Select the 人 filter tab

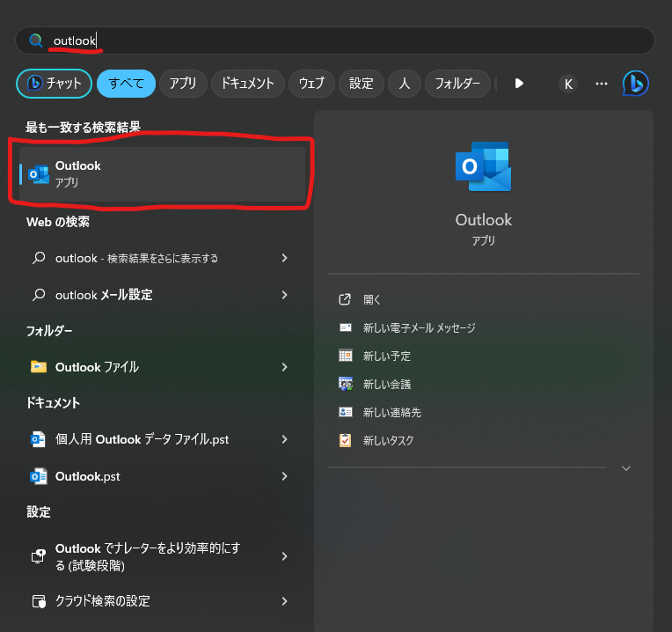tap(404, 83)
